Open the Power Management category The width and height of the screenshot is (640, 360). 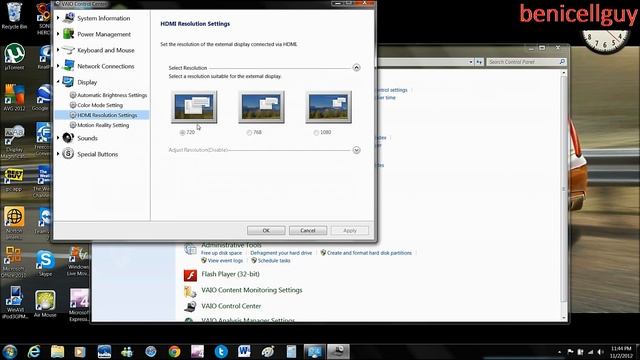(x=104, y=34)
